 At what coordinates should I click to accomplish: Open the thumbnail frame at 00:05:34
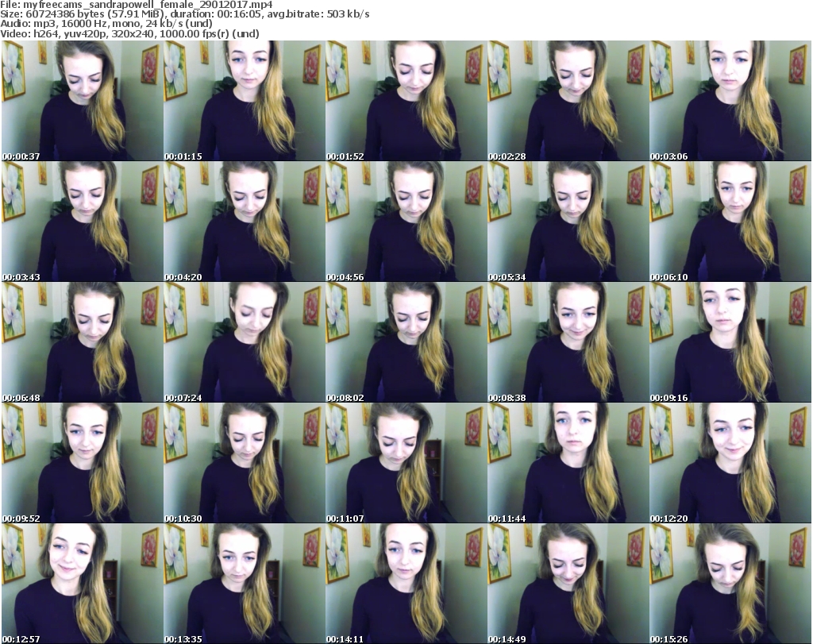pos(568,222)
